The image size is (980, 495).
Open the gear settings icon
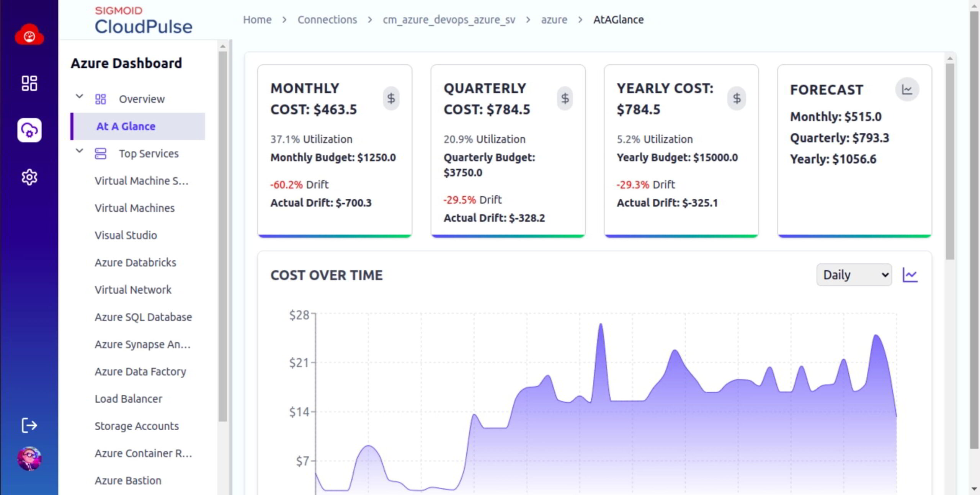pos(29,177)
